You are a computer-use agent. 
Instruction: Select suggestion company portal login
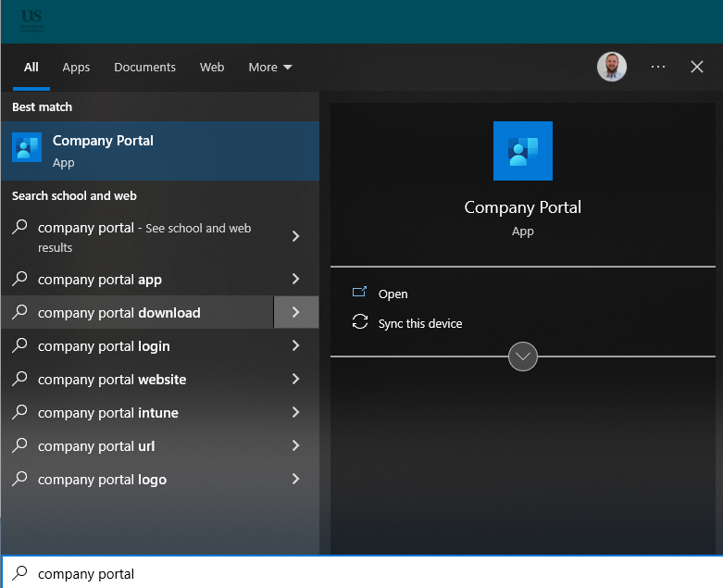pos(137,345)
